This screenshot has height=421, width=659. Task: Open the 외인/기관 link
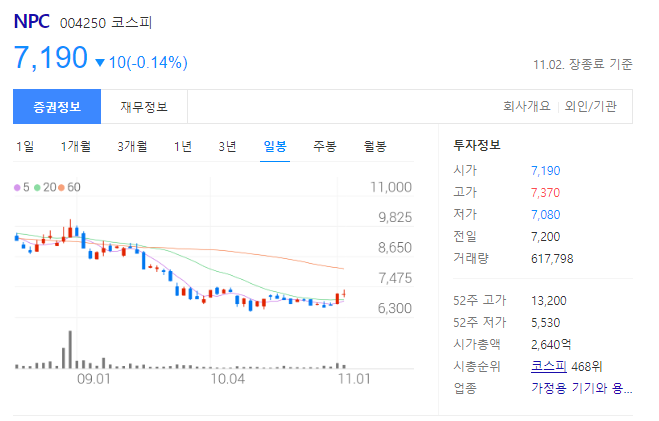[590, 106]
